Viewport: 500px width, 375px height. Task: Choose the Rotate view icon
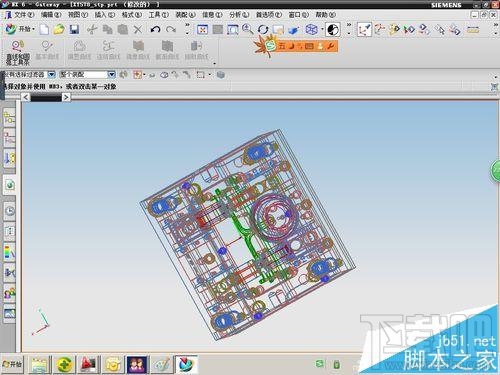pyautogui.click(x=263, y=30)
